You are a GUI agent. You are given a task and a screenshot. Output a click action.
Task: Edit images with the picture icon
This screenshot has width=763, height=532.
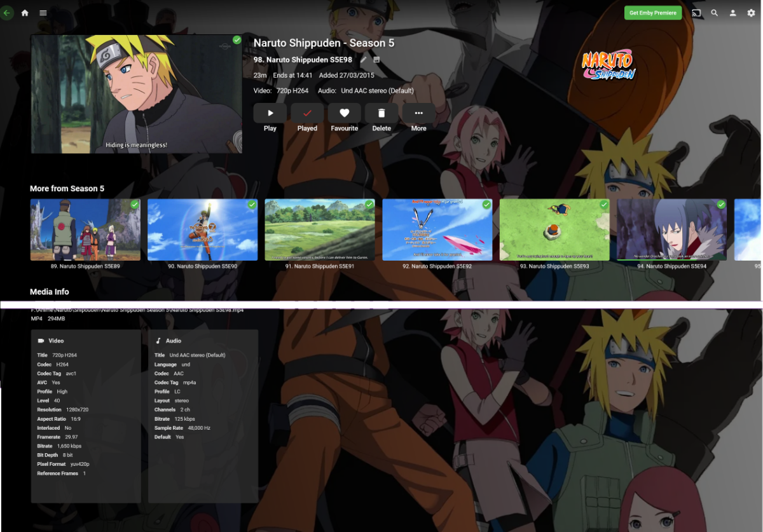coord(376,60)
